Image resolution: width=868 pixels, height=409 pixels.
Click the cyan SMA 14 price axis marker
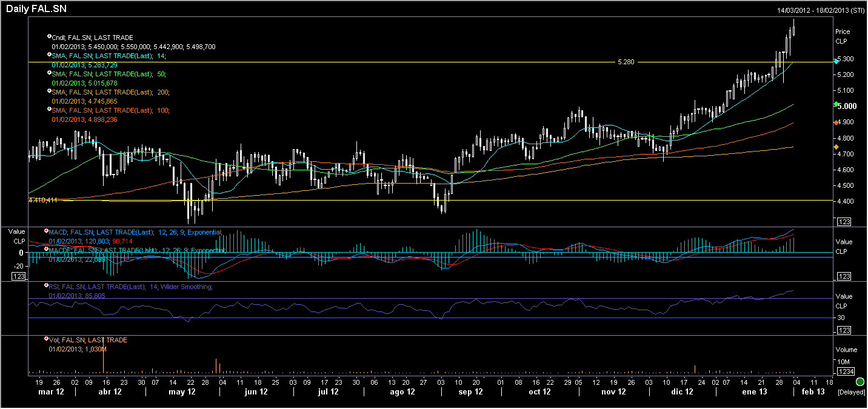[x=836, y=62]
